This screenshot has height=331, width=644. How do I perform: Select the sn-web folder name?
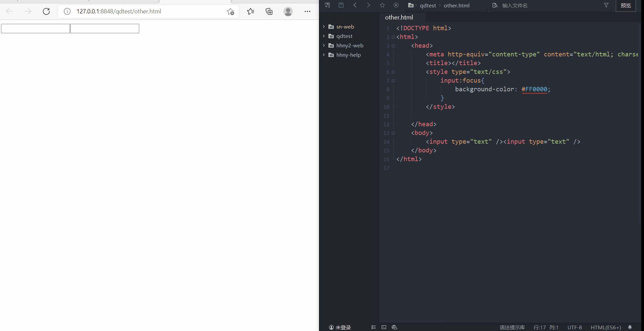tap(345, 27)
